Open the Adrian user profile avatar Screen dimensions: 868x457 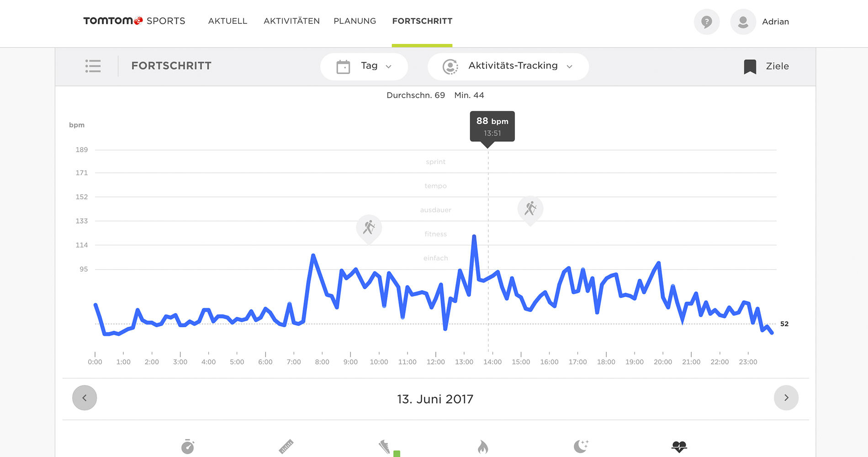tap(743, 21)
